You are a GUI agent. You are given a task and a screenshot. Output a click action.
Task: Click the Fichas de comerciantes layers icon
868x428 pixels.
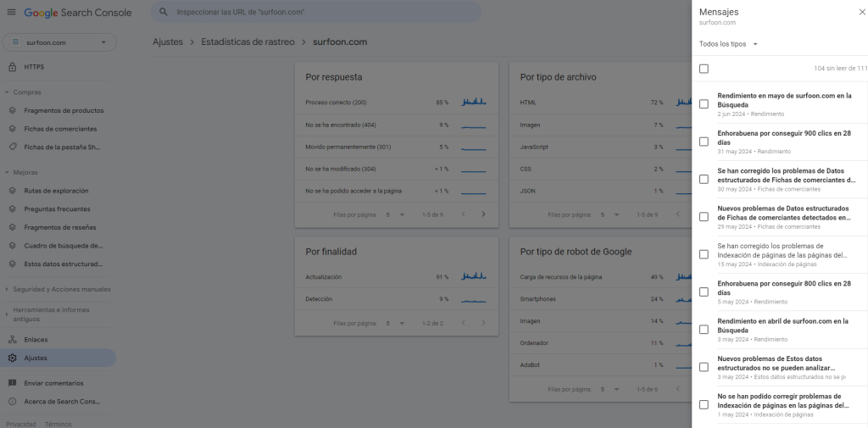click(x=12, y=129)
